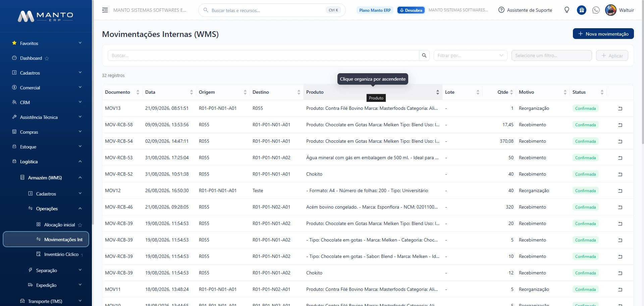Click the Plano Manto ERP badge
Image resolution: width=644 pixels, height=306 pixels.
(x=375, y=10)
